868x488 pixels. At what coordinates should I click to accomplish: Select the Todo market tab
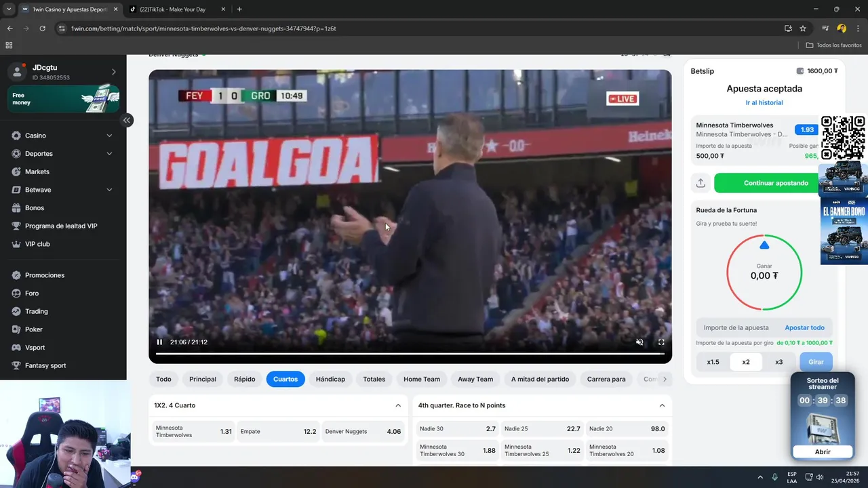point(163,380)
